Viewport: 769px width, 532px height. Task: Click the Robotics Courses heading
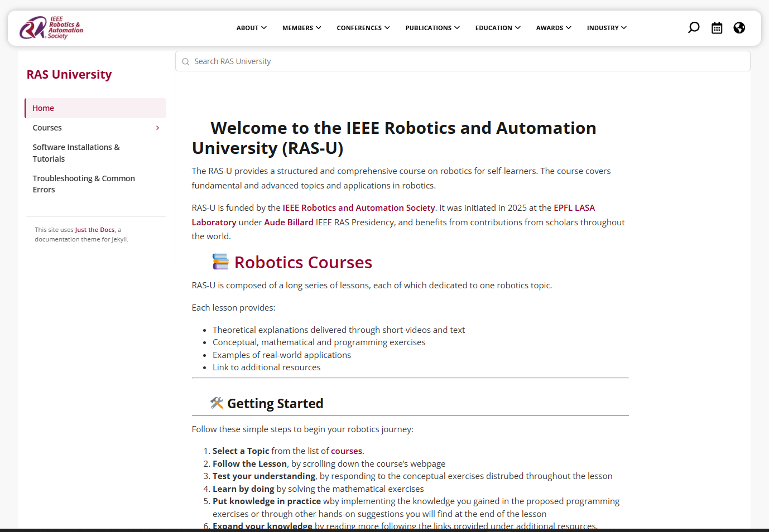point(303,262)
